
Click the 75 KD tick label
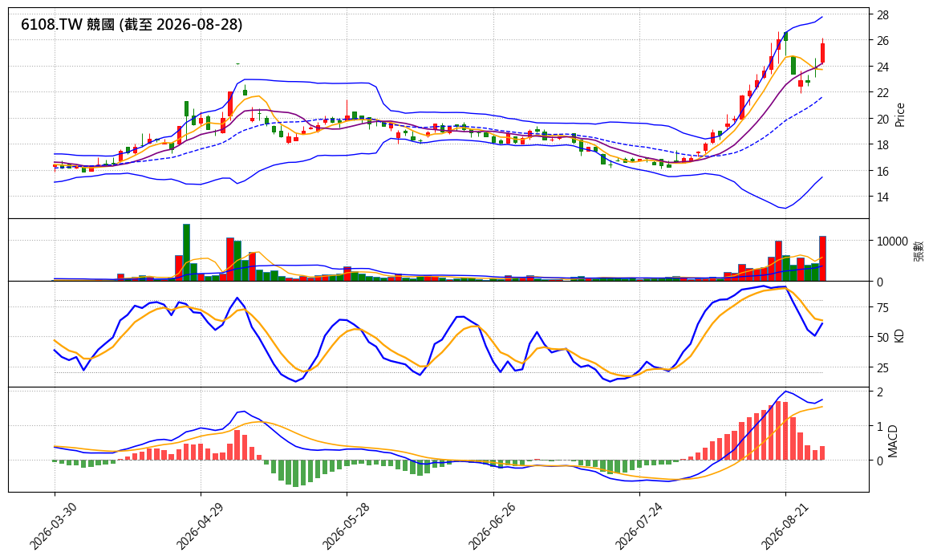882,308
